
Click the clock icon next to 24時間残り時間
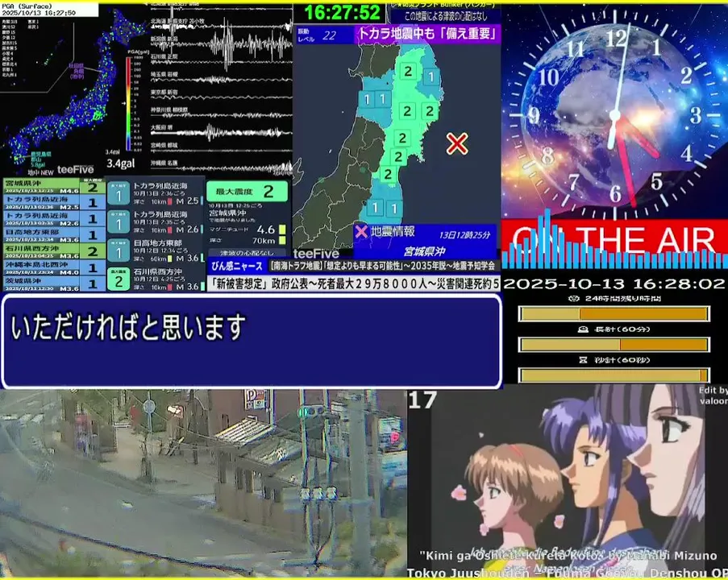pos(574,298)
